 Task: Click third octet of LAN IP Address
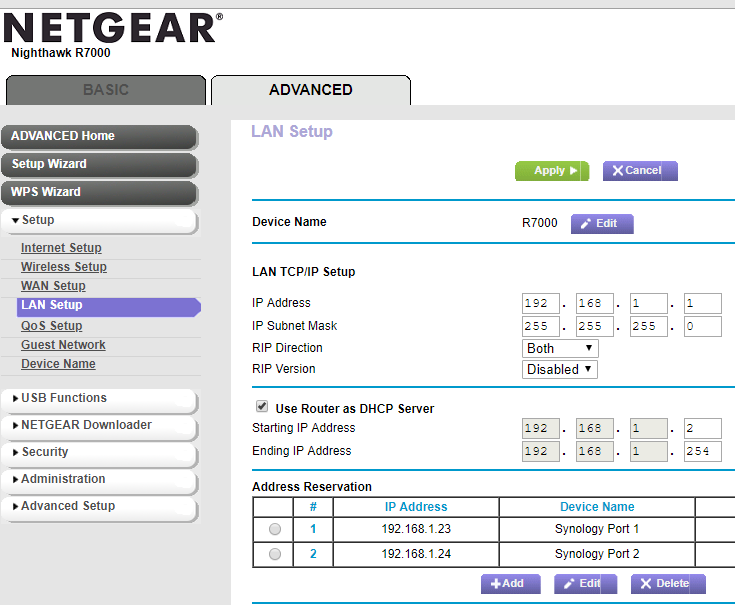[x=648, y=304]
